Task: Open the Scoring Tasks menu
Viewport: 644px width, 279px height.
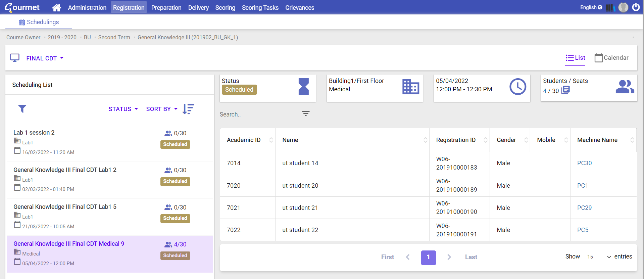Action: (260, 7)
